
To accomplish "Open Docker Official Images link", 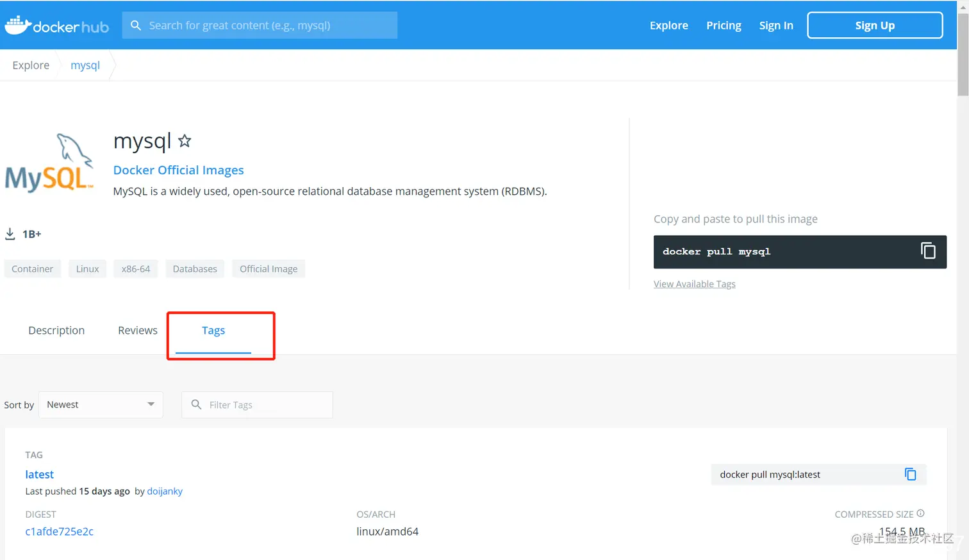I will tap(179, 170).
